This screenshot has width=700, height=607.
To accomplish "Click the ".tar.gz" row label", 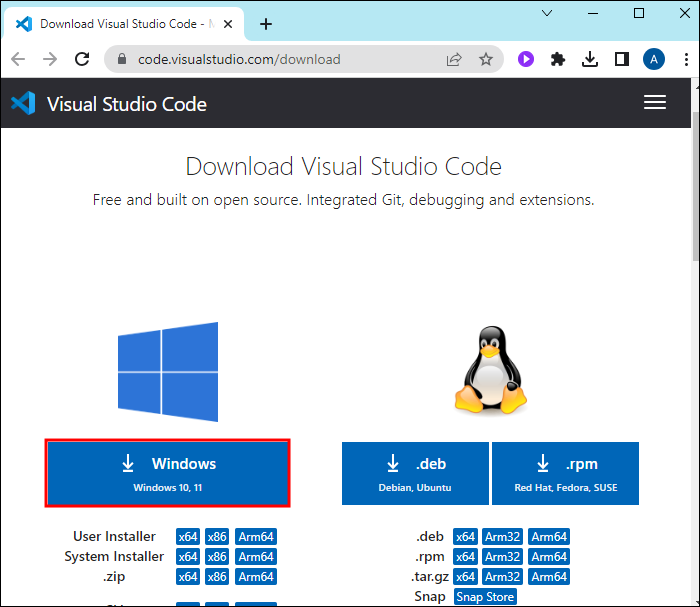I will (x=429, y=577).
